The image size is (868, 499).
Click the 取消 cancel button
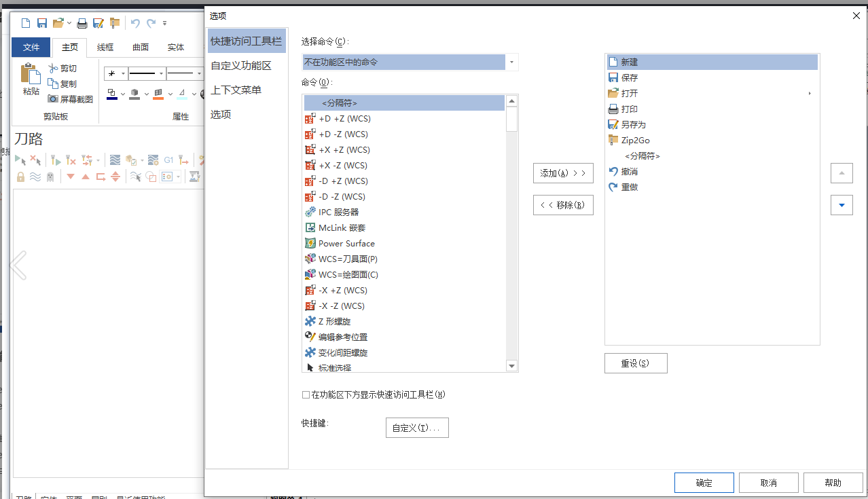(x=769, y=483)
